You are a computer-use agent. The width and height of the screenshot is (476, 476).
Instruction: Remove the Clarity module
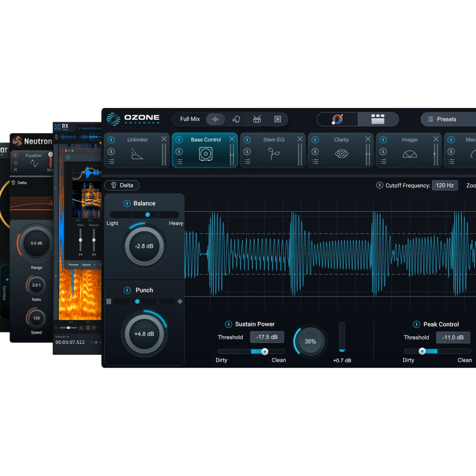[368, 139]
